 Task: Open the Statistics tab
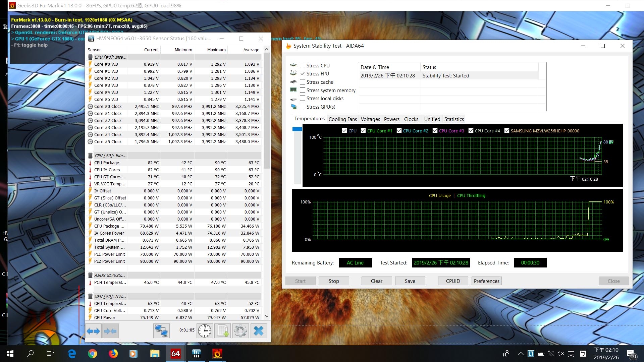454,119
